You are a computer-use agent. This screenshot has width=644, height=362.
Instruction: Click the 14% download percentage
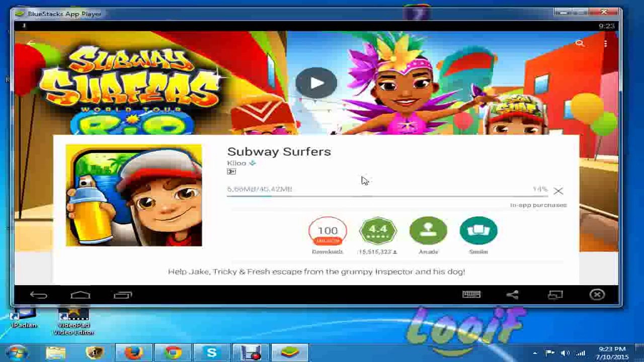539,189
